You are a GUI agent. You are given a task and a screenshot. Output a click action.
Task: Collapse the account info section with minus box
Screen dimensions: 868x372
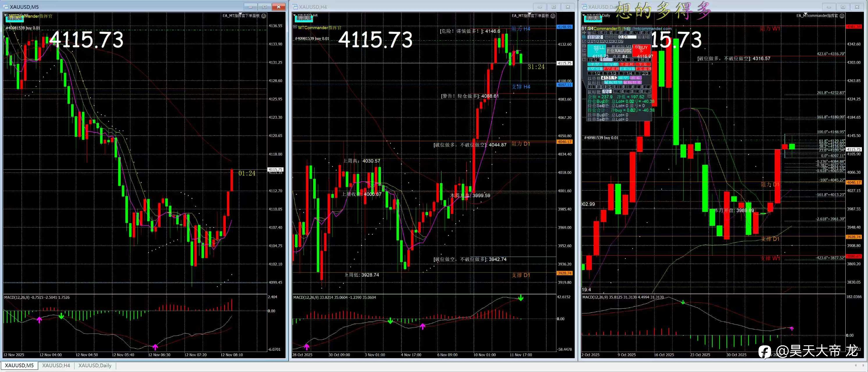(x=649, y=96)
